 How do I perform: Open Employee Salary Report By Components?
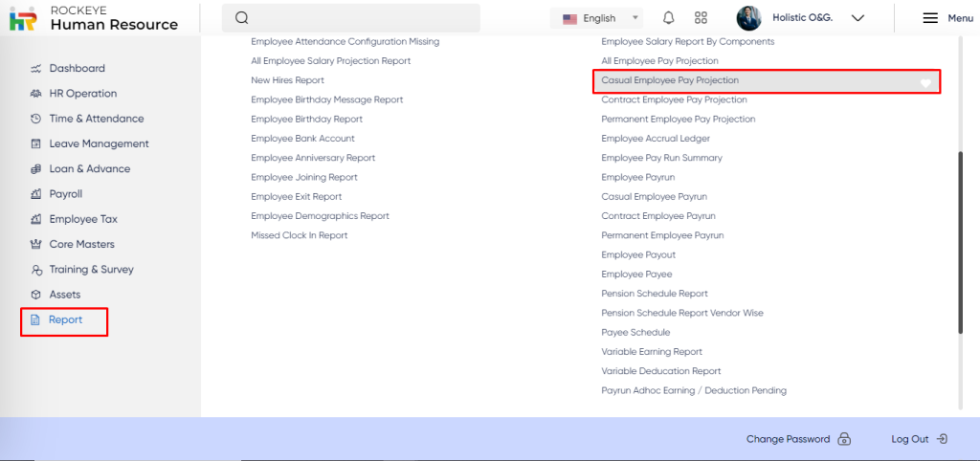pos(688,42)
